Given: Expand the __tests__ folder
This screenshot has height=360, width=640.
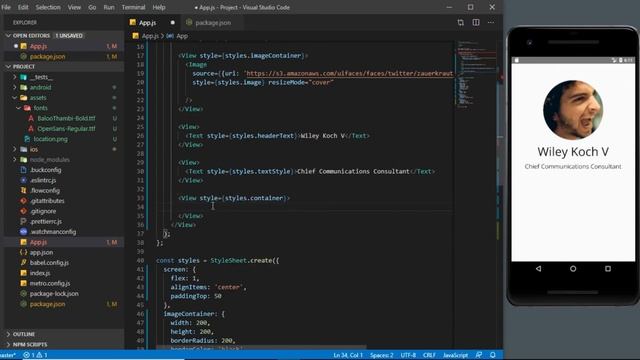Looking at the screenshot, I should 41,77.
